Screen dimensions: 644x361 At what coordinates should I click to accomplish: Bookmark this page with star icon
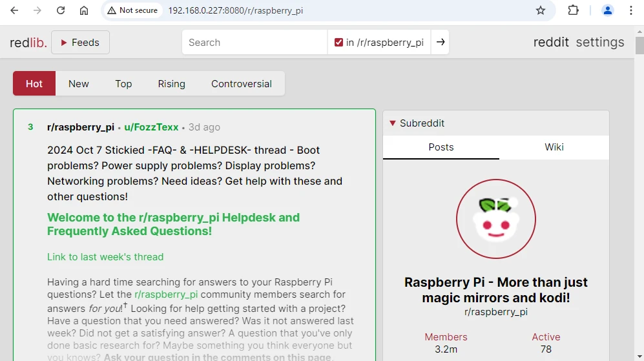pos(541,10)
